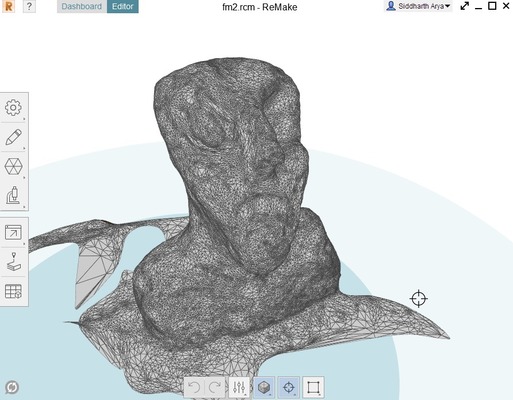The height and width of the screenshot is (400, 513).
Task: Open the table grid report tool
Action: [x=13, y=291]
